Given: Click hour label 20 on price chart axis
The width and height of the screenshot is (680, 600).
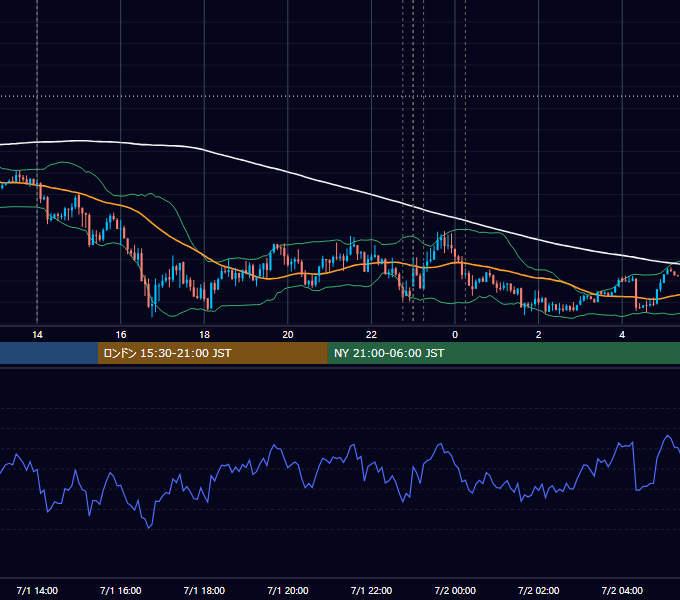Looking at the screenshot, I should (x=288, y=335).
